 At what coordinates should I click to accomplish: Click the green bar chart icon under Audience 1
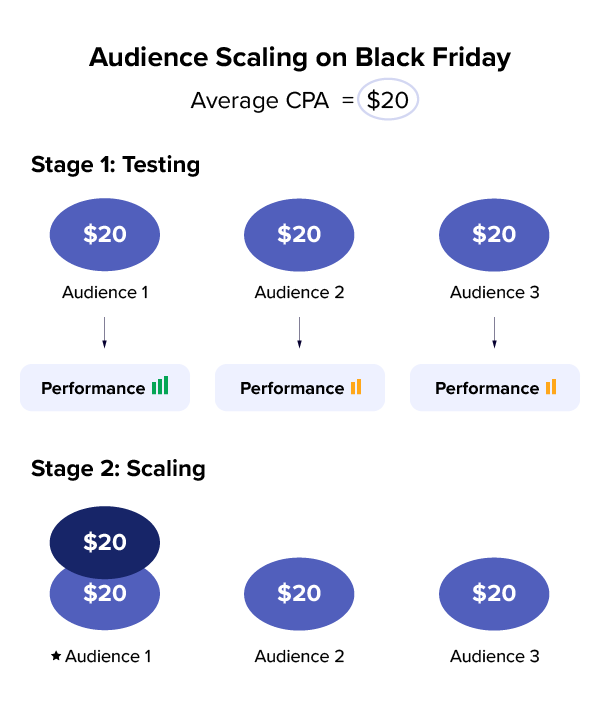coord(160,386)
